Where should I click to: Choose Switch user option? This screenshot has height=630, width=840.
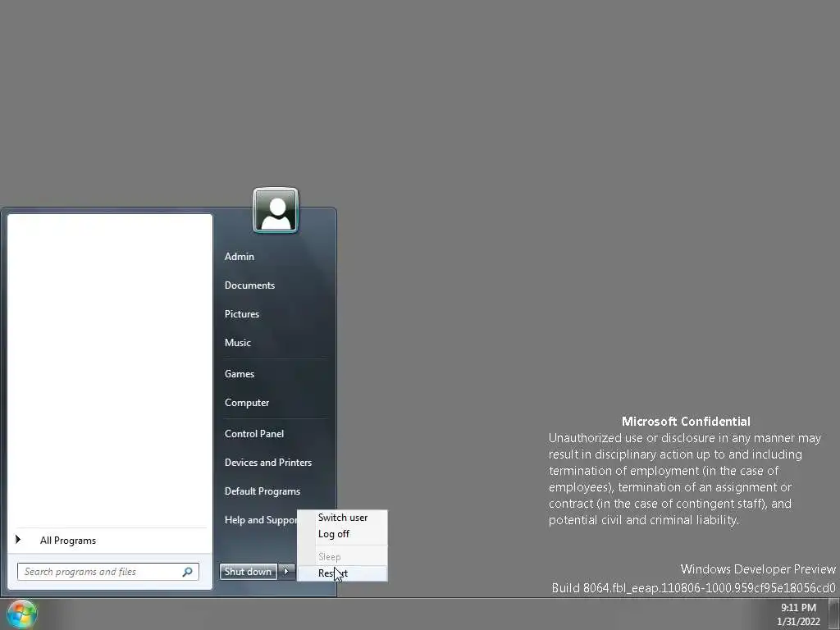click(342, 518)
